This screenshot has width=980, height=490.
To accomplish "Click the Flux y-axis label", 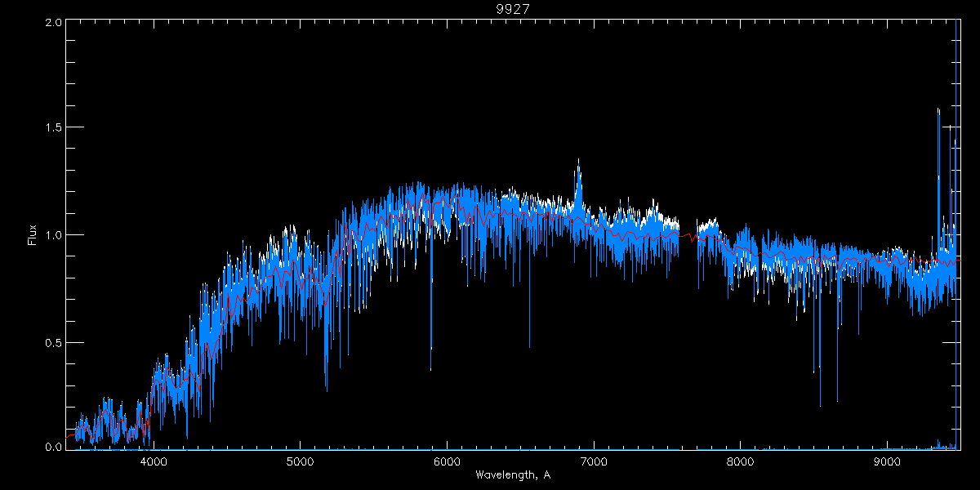I will pyautogui.click(x=33, y=235).
